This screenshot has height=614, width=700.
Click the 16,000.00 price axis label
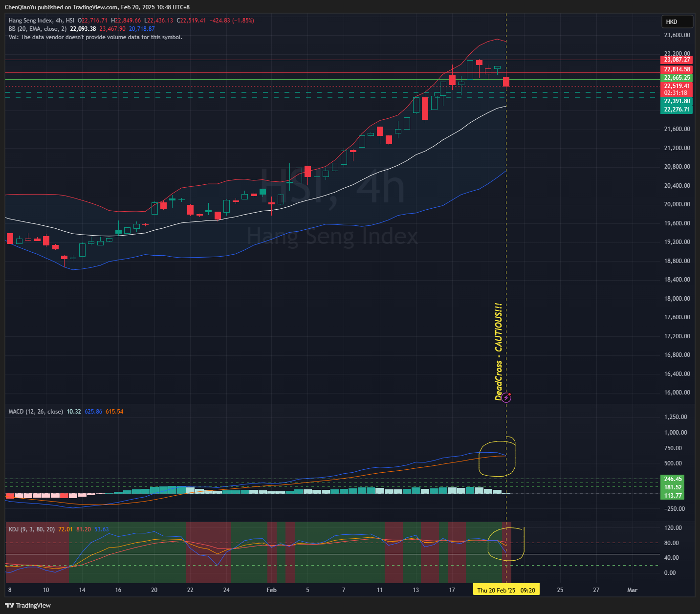677,393
